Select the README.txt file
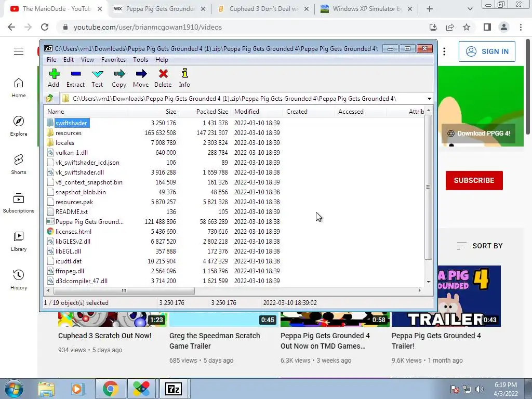Screen dimensions: 532x399 tap(72, 212)
